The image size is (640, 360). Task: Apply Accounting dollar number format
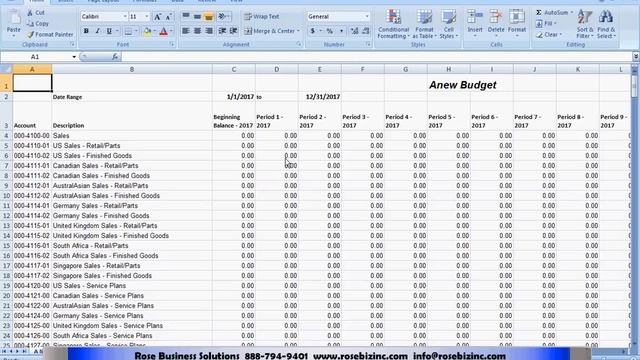313,31
